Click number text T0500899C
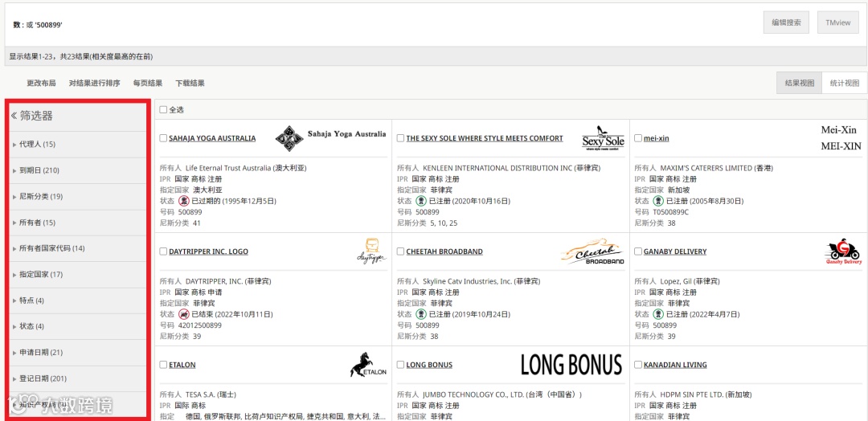 click(x=671, y=212)
